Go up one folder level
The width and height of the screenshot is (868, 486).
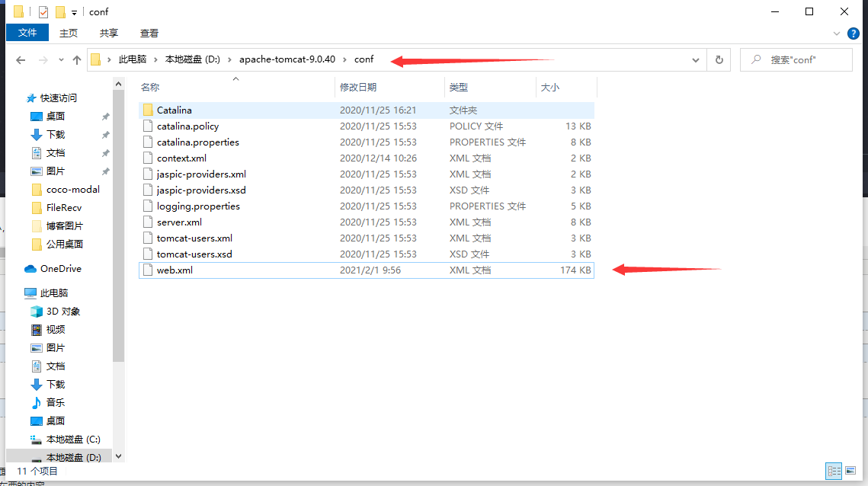pos(77,59)
